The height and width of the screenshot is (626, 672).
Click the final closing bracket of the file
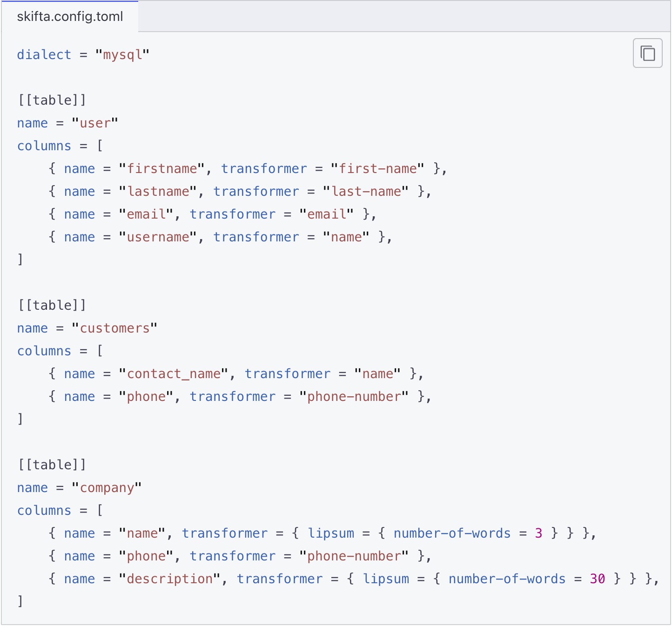pyautogui.click(x=20, y=601)
